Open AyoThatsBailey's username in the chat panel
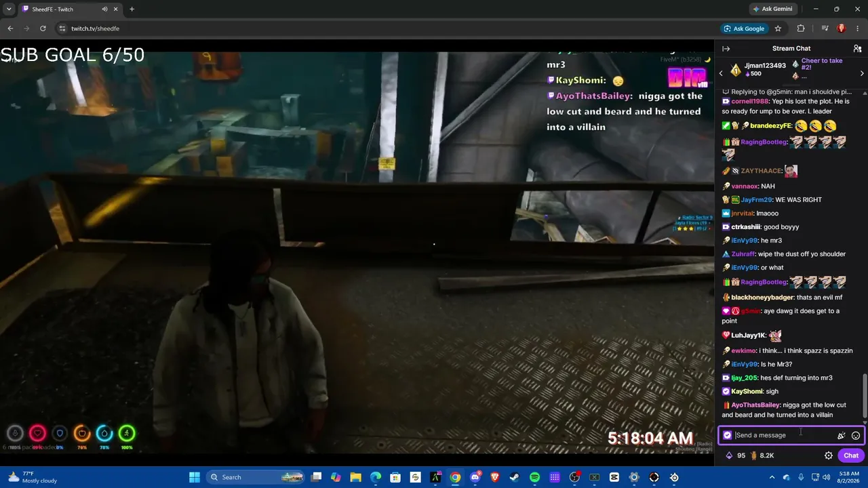The width and height of the screenshot is (868, 488). click(x=755, y=405)
